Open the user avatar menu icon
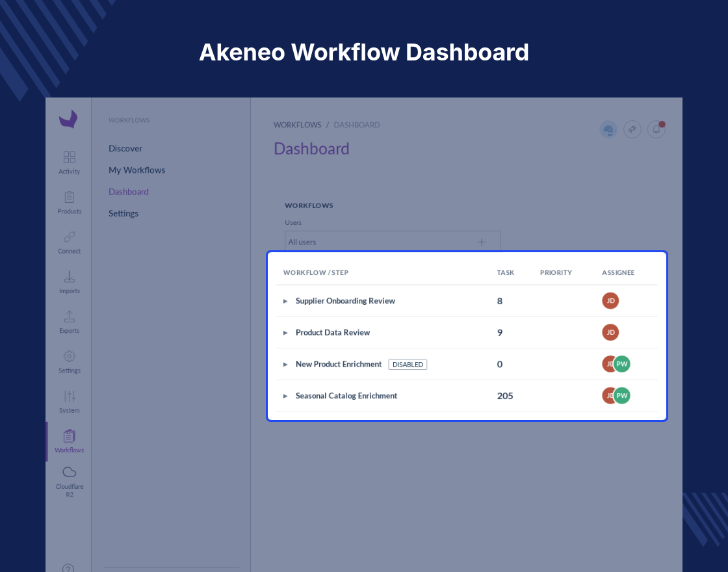Viewport: 728px width, 572px height. pos(608,129)
